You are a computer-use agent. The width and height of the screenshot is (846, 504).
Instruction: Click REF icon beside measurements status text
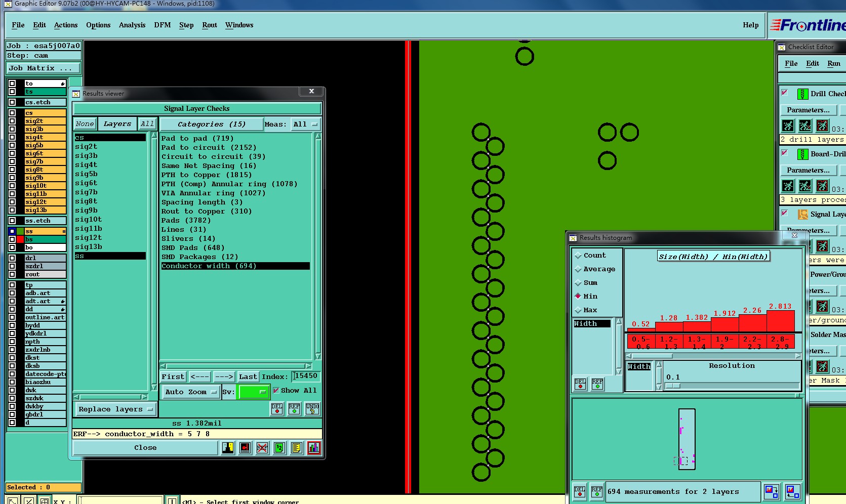pyautogui.click(x=597, y=492)
